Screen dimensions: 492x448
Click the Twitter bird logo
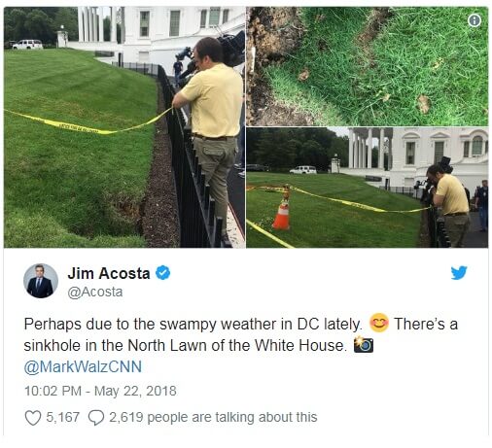click(459, 272)
